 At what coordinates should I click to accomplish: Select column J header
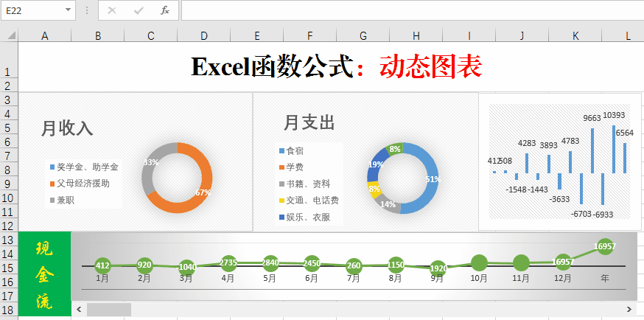[522, 36]
